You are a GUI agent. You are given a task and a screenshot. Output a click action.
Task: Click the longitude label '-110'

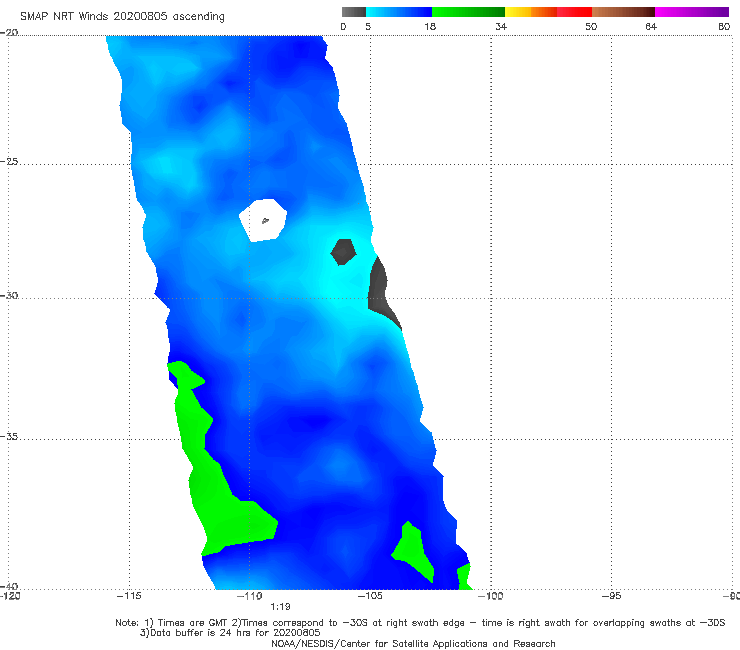click(250, 596)
